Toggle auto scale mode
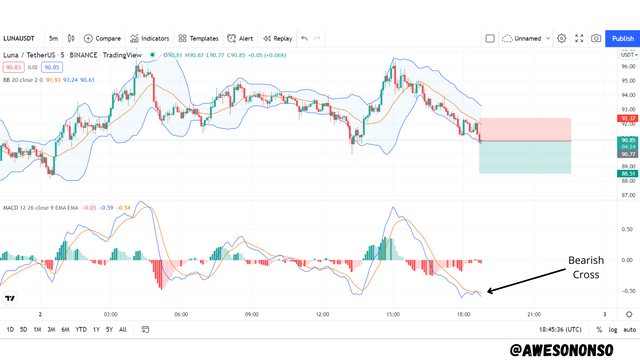The image size is (640, 360). [629, 329]
